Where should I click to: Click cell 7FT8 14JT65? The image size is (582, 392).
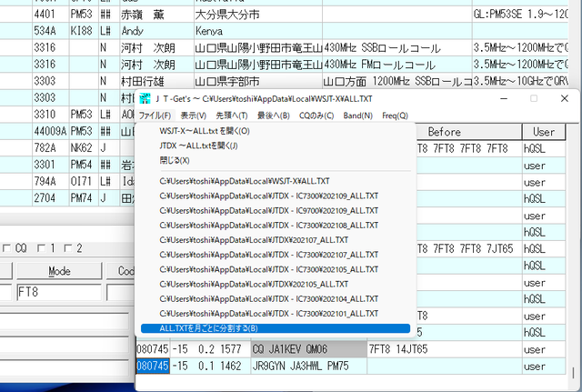coord(445,349)
